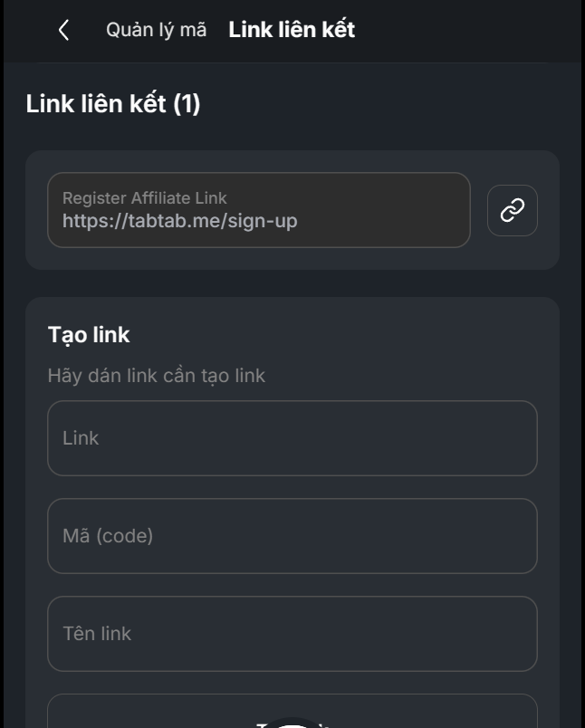
Task: Click the Hãy dán link cần tạo link hint
Action: pos(157,375)
